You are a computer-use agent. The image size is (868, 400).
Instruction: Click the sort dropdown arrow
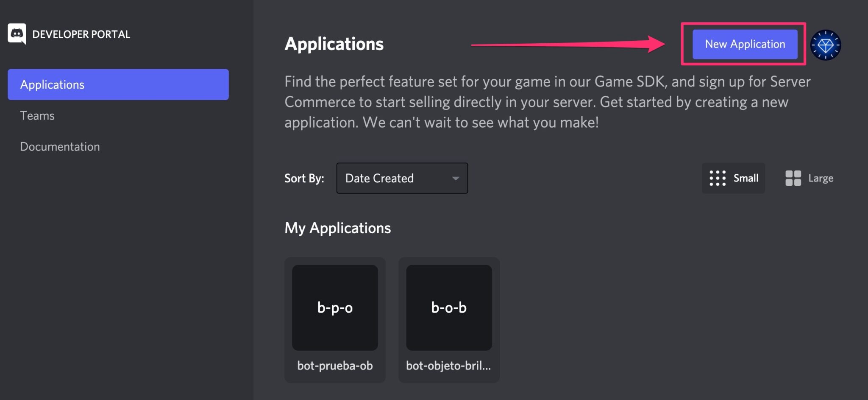click(x=456, y=179)
